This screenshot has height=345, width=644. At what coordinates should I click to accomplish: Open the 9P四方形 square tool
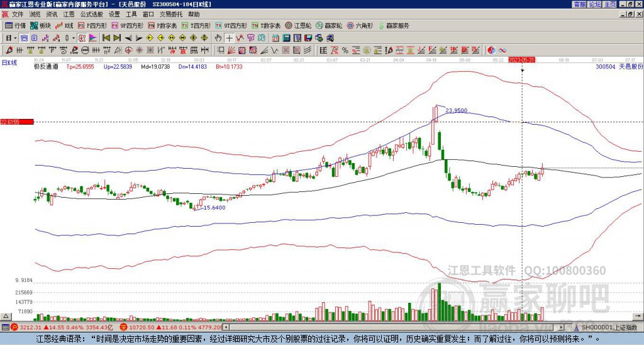coord(127,25)
